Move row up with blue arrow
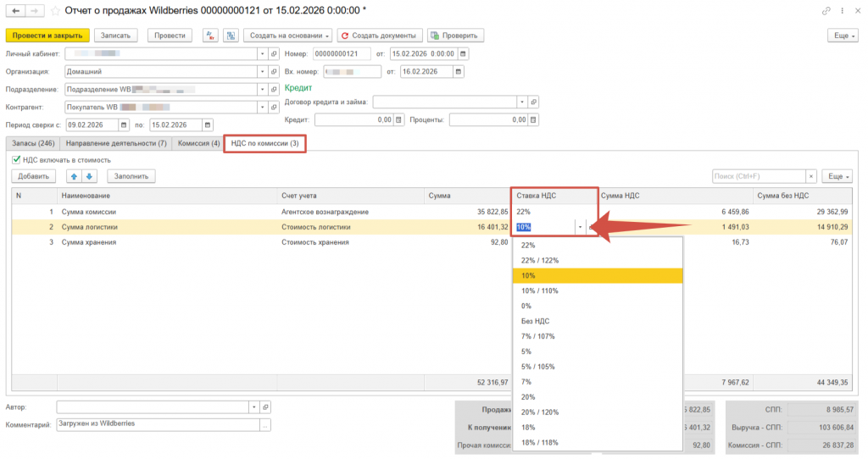Viewport: 868px width, 459px height. 74,176
